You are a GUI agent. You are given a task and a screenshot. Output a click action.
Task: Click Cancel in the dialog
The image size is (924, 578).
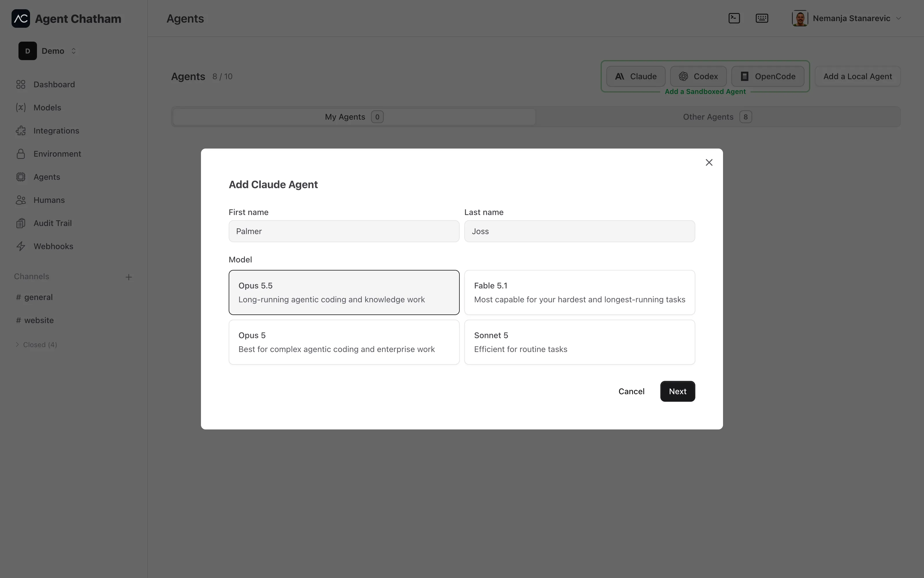pos(631,391)
